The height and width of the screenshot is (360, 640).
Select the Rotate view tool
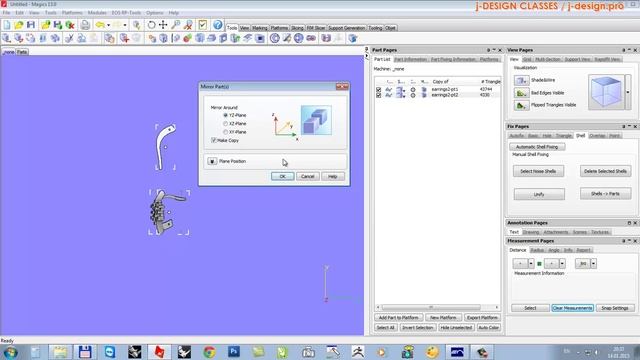click(x=151, y=25)
